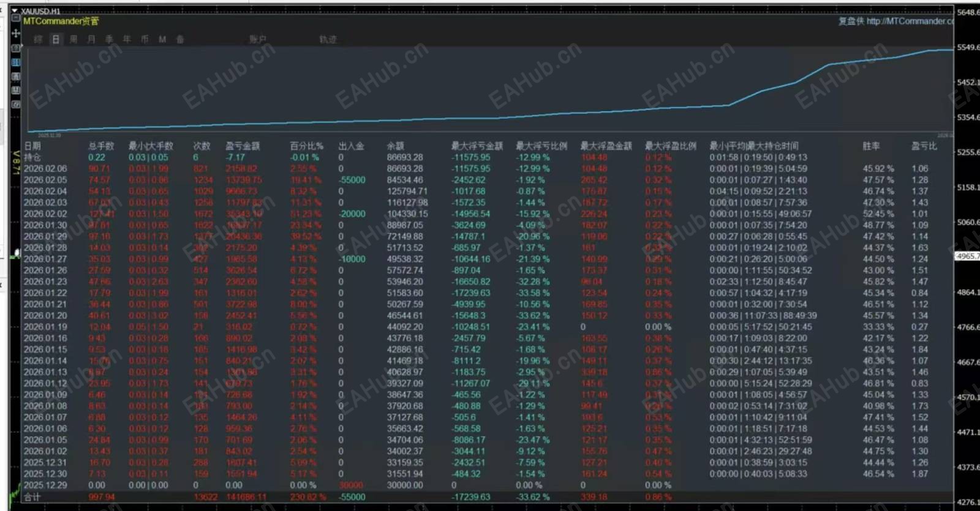Open the 月 monthly tab
The width and height of the screenshot is (980, 511).
pos(91,39)
